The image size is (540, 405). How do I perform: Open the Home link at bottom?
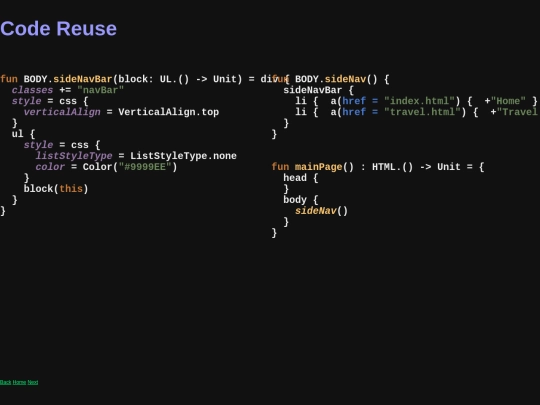19,382
